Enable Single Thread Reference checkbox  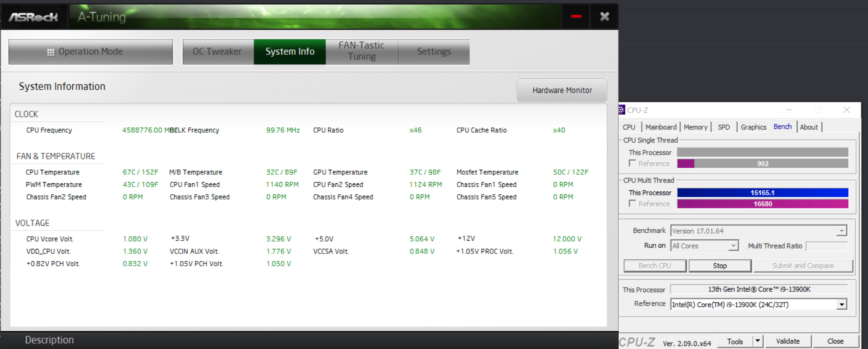point(633,163)
